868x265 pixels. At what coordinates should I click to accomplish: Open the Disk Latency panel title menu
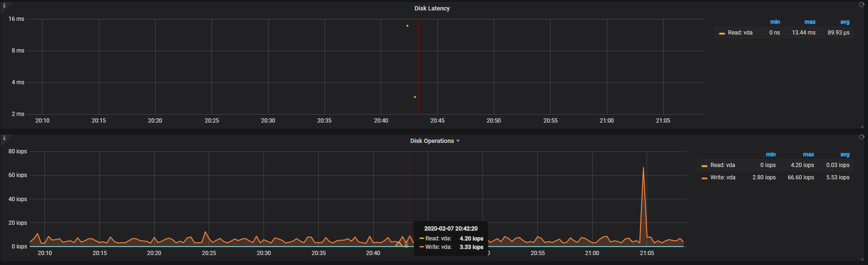click(x=432, y=9)
